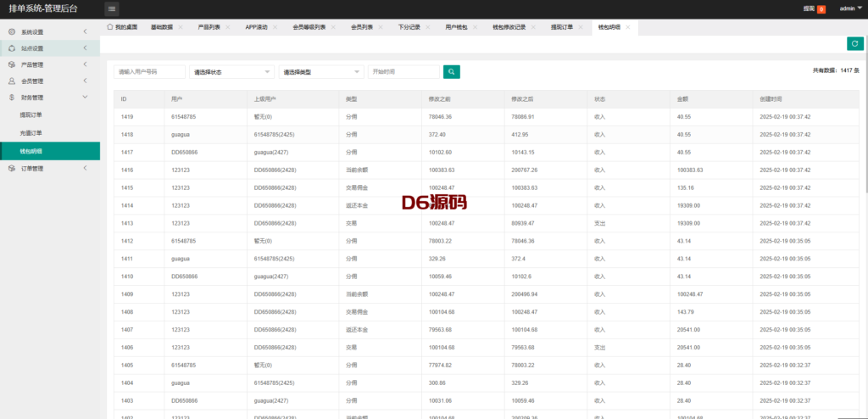868x419 pixels.
Task: Expand the 会员管理 sidebar menu
Action: pos(85,81)
